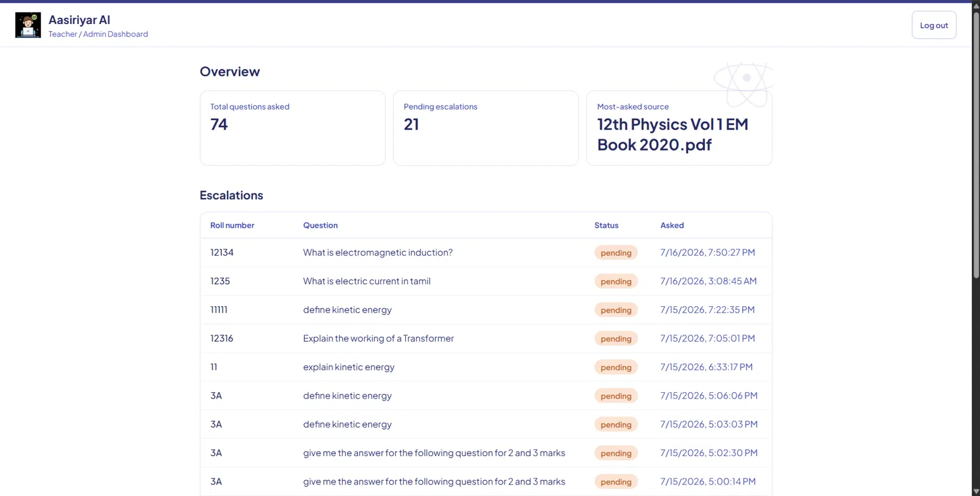Click timestamp 7/15/2026, 7:05:01 PM
Viewport: 980px width, 496px height.
click(x=707, y=338)
